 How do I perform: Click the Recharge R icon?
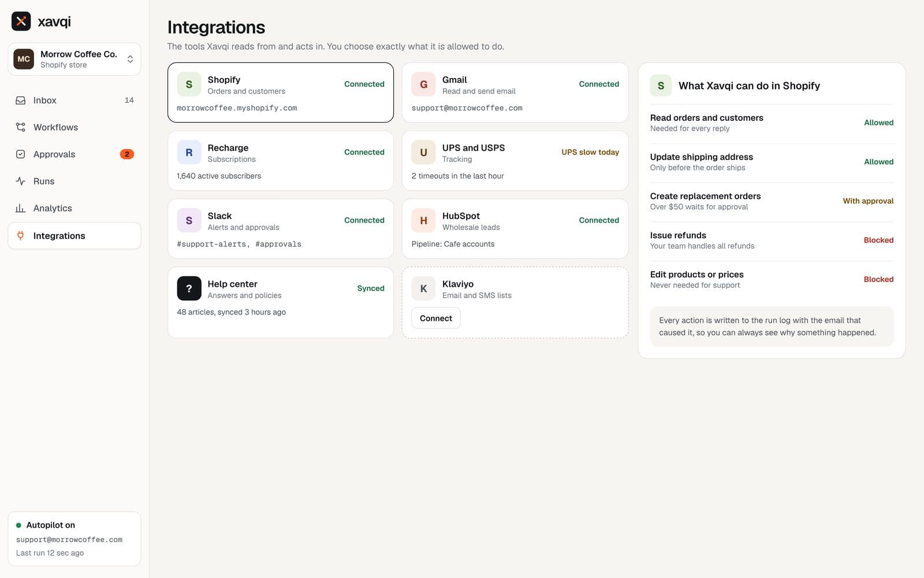pyautogui.click(x=189, y=153)
